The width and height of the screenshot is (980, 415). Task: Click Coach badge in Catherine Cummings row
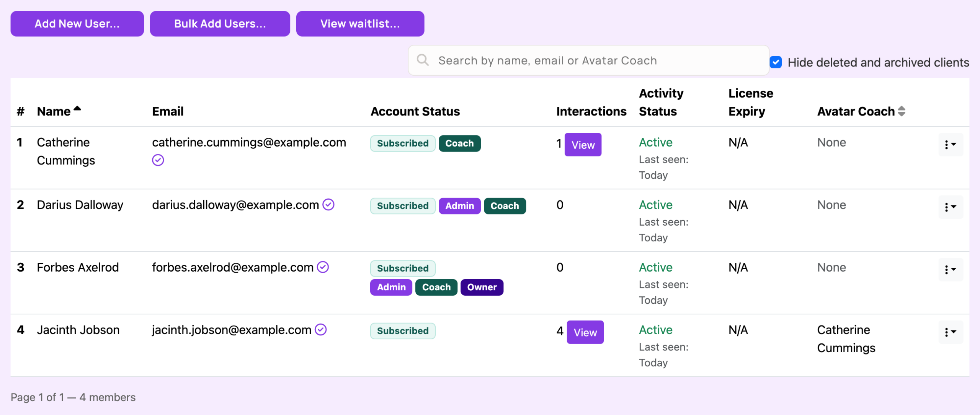coord(460,143)
